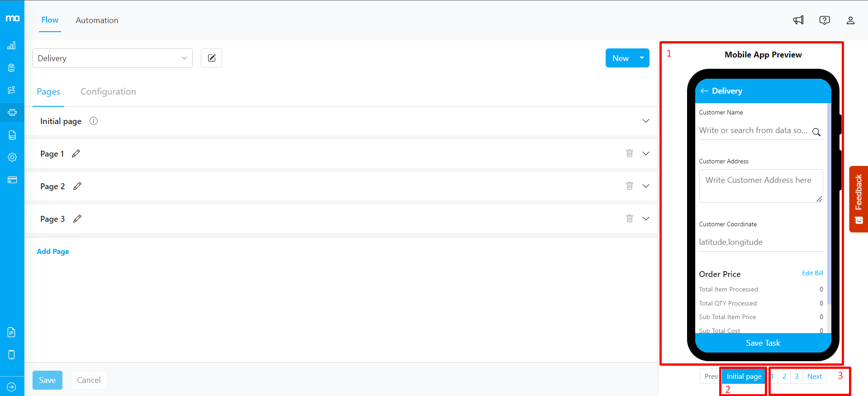
Task: Click the pencil icon next to Page 1
Action: click(76, 153)
